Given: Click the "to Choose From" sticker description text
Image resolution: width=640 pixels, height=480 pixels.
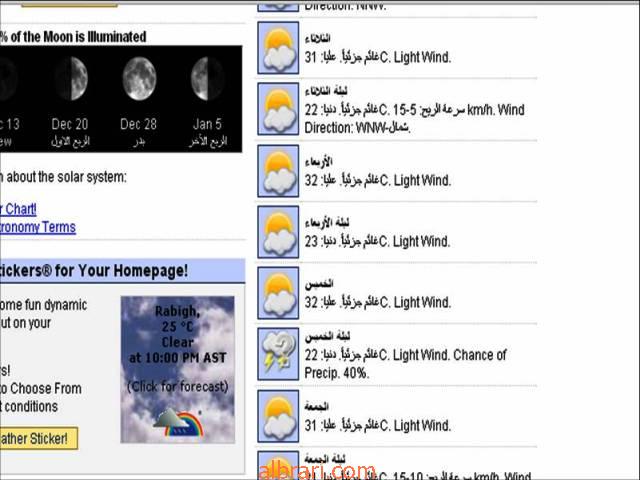Looking at the screenshot, I should click(41, 388).
